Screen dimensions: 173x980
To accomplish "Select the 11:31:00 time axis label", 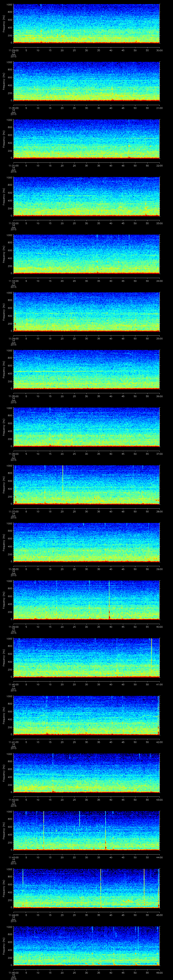I will tap(13, 166).
